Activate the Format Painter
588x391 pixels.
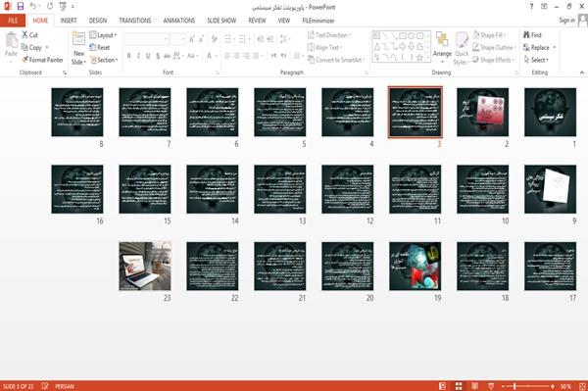(42, 60)
